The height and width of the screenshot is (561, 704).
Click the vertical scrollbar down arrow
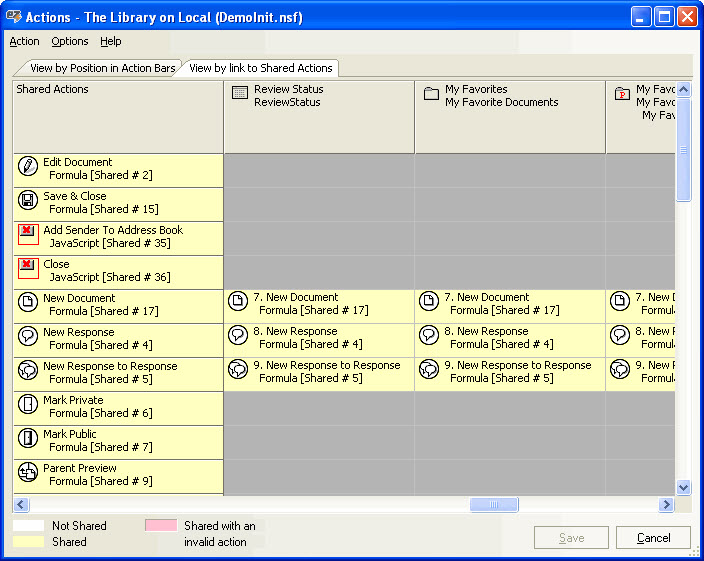pyautogui.click(x=684, y=487)
